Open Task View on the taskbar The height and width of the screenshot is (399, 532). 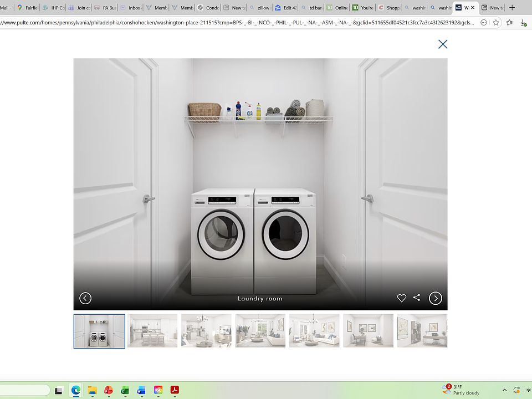click(x=59, y=390)
